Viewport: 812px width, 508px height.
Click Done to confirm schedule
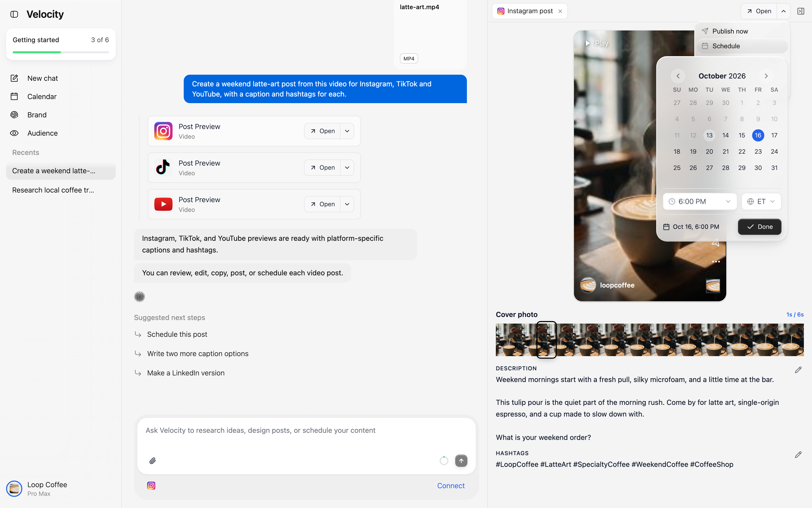[759, 227]
